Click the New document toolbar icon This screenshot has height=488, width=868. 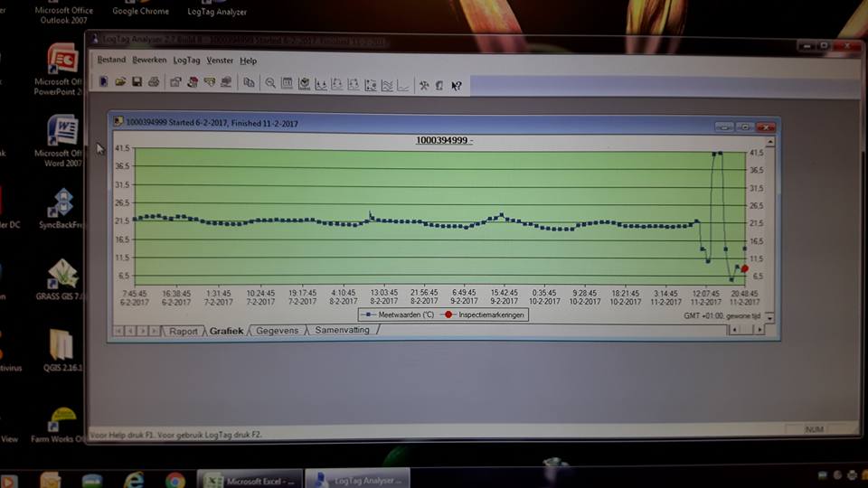pyautogui.click(x=104, y=82)
